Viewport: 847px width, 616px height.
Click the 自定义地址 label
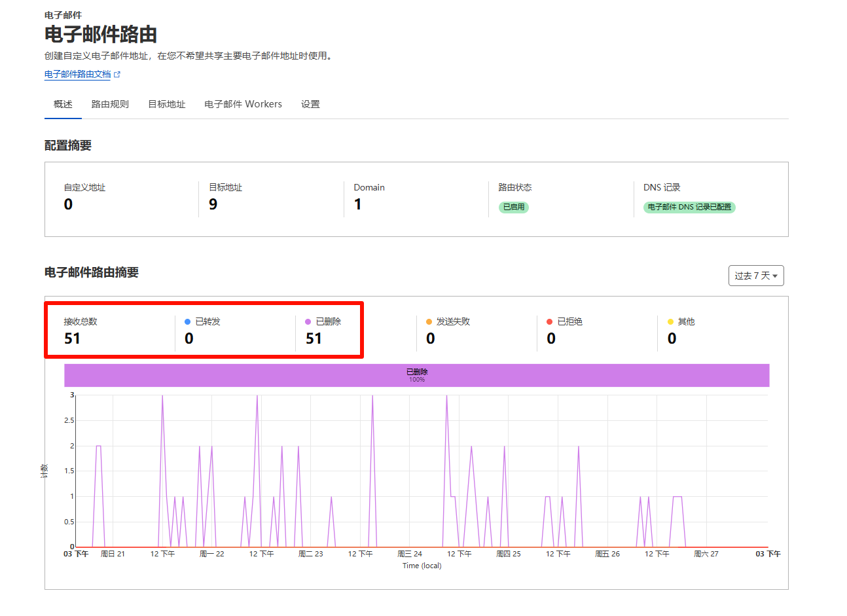click(x=84, y=187)
